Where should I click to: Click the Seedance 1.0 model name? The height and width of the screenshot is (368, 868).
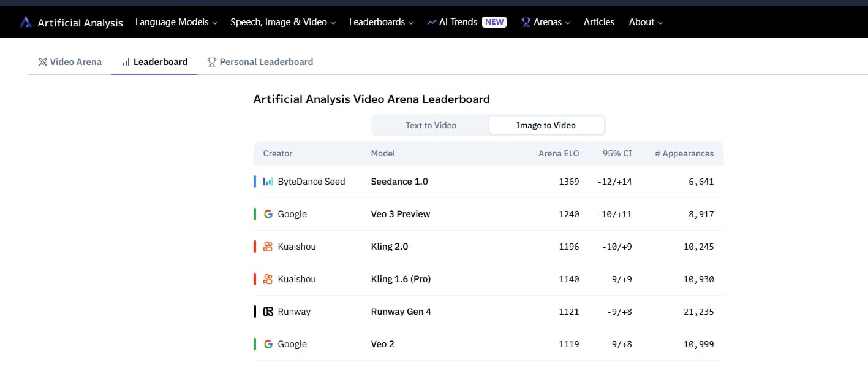coord(399,182)
